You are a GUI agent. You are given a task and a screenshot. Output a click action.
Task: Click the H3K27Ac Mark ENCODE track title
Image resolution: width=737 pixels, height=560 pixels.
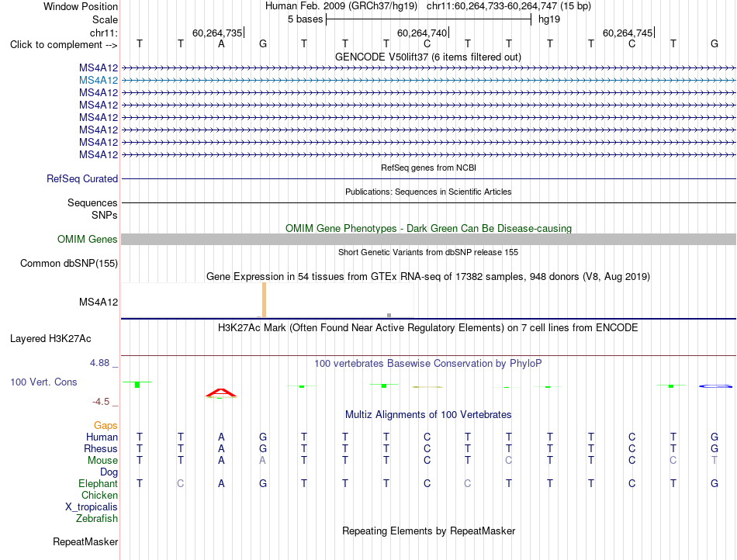click(x=428, y=327)
